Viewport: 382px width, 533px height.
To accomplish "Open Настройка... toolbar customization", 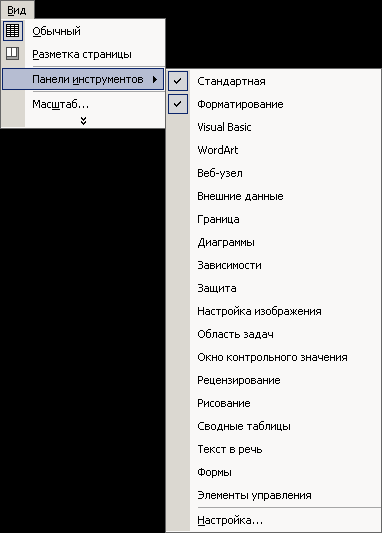I will point(274,520).
